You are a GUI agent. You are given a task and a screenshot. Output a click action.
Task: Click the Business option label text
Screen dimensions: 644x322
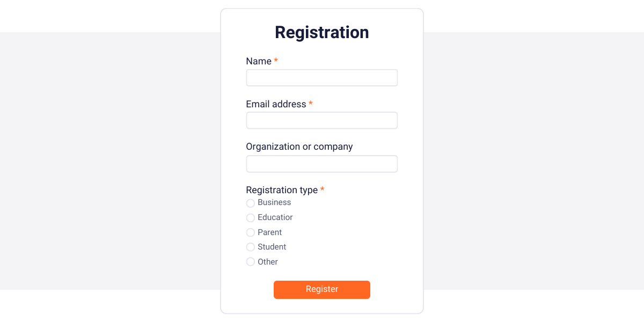click(275, 203)
